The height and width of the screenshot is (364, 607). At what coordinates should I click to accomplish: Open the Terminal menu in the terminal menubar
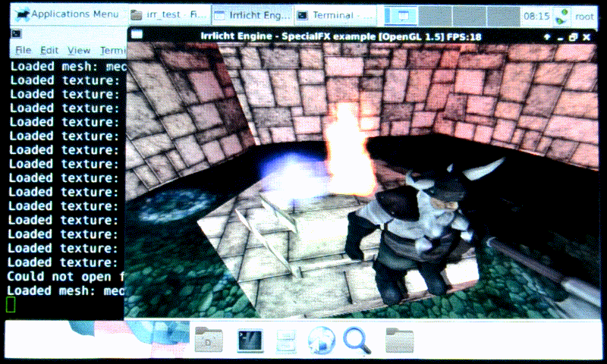[x=112, y=51]
